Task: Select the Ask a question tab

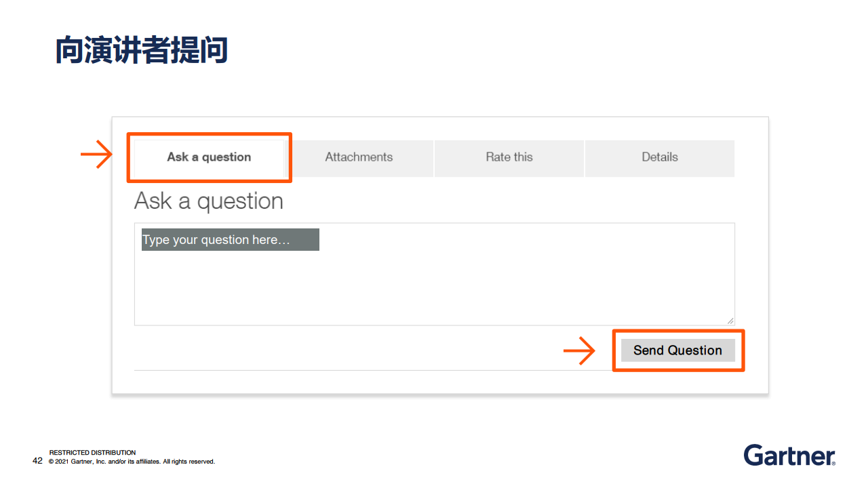Action: pos(209,157)
